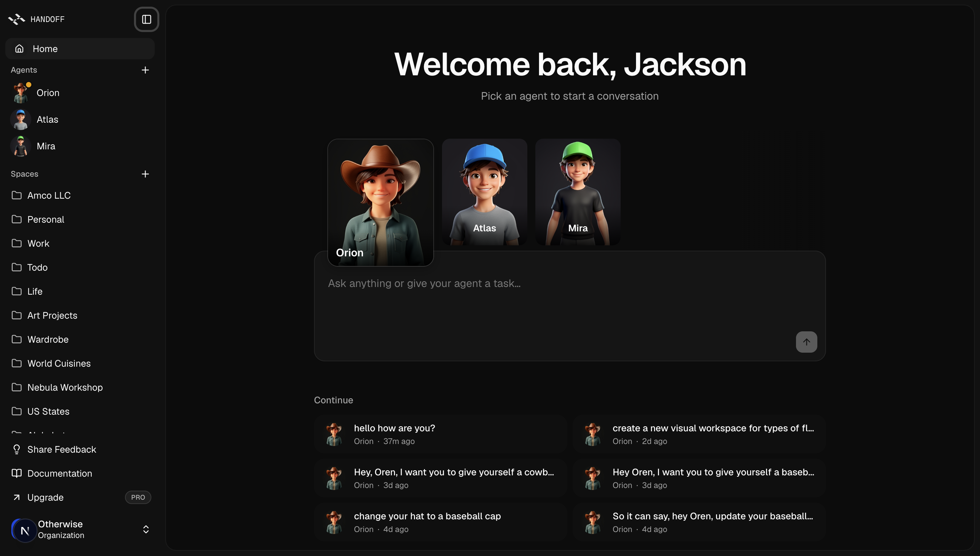Open the Work space folder icon

[16, 243]
